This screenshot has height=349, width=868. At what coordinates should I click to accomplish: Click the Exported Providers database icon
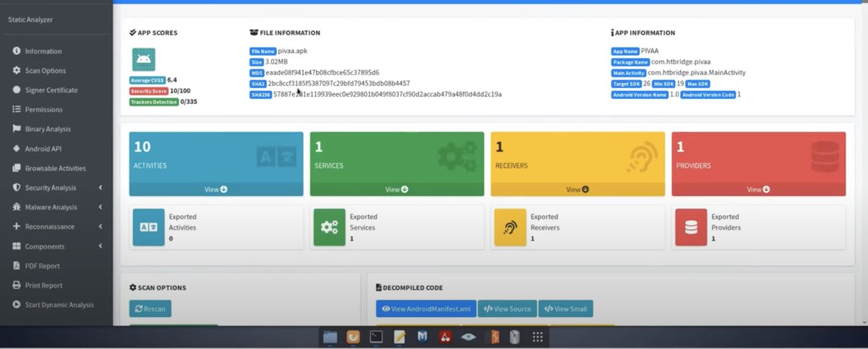[691, 227]
